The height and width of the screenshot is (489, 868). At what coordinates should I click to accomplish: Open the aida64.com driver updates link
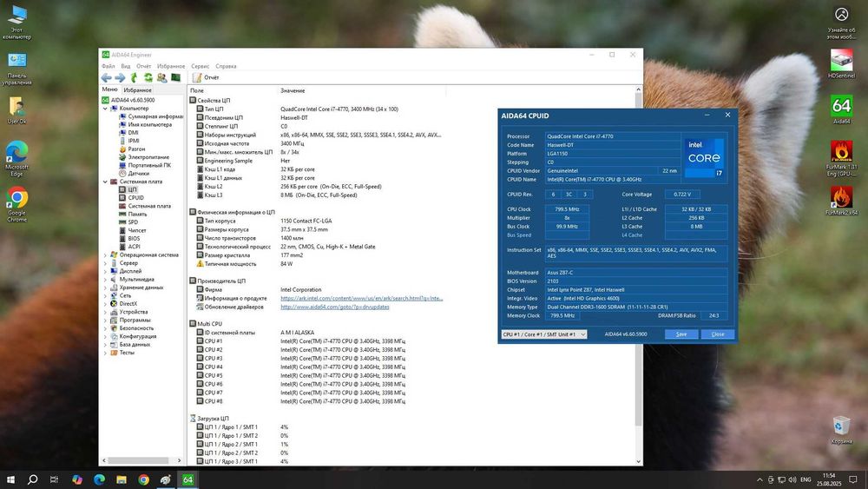335,307
